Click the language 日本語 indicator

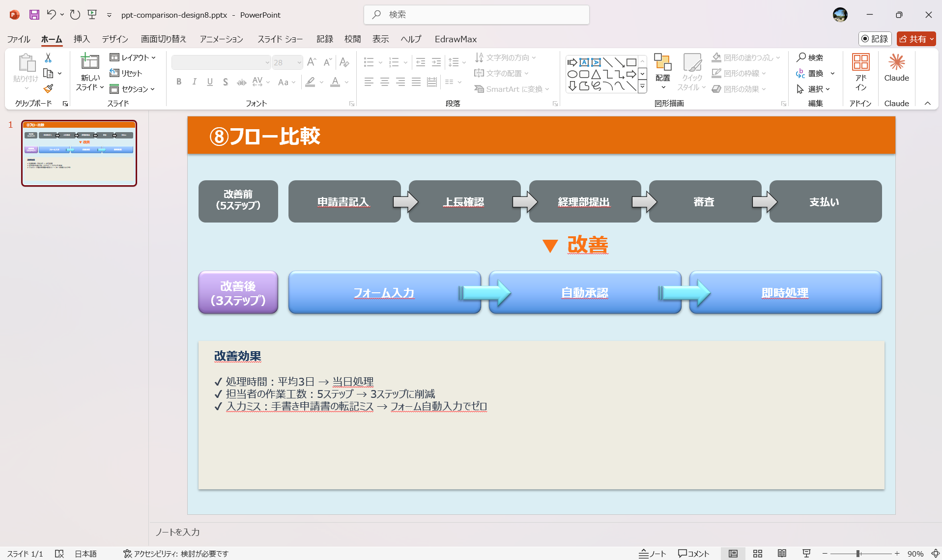point(86,554)
